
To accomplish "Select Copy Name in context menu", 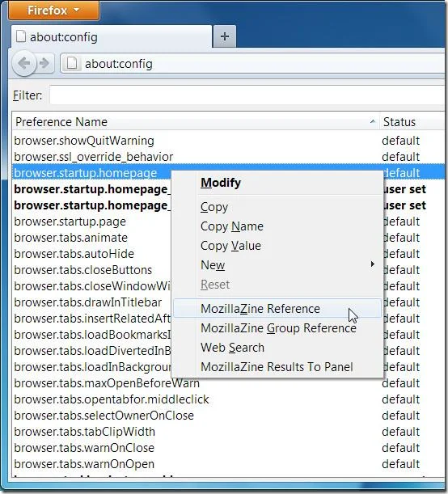I will 231,226.
